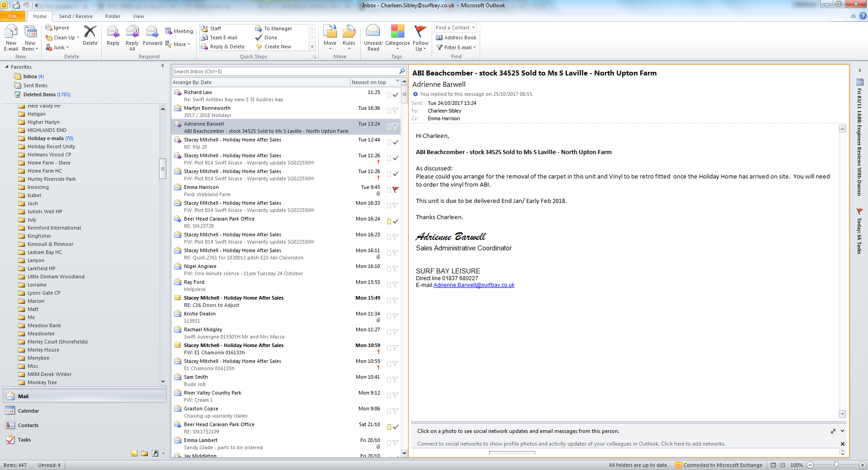Flag the Martyn Benneworth email

pyautogui.click(x=396, y=111)
